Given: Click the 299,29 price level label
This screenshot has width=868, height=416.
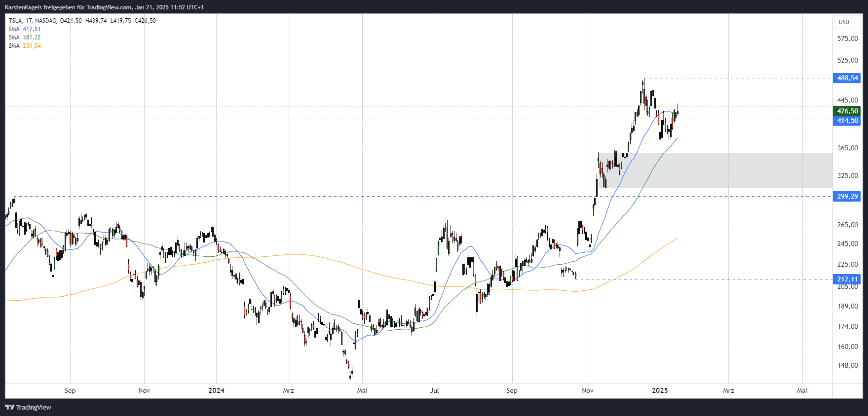Looking at the screenshot, I should [x=847, y=196].
